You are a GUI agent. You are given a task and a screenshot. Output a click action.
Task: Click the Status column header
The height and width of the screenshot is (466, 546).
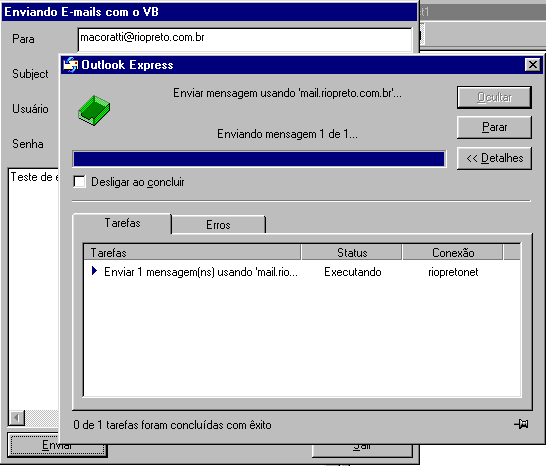pos(352,253)
